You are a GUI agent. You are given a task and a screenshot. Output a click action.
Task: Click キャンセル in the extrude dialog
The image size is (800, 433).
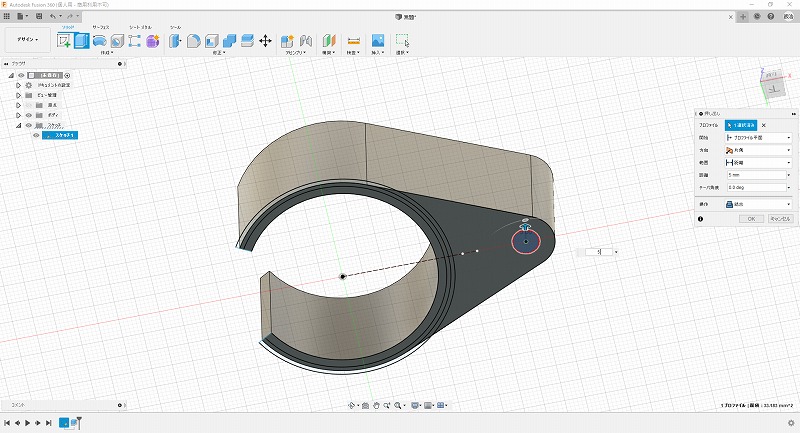(x=779, y=218)
